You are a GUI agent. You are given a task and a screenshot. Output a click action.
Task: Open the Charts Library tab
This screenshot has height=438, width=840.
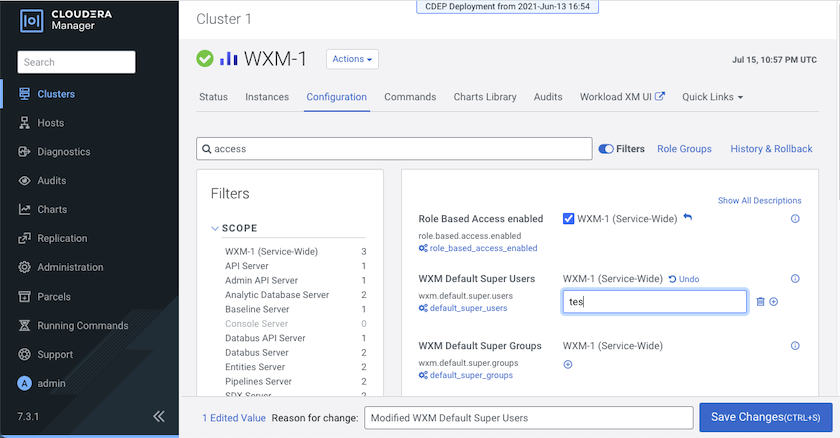pyautogui.click(x=485, y=97)
